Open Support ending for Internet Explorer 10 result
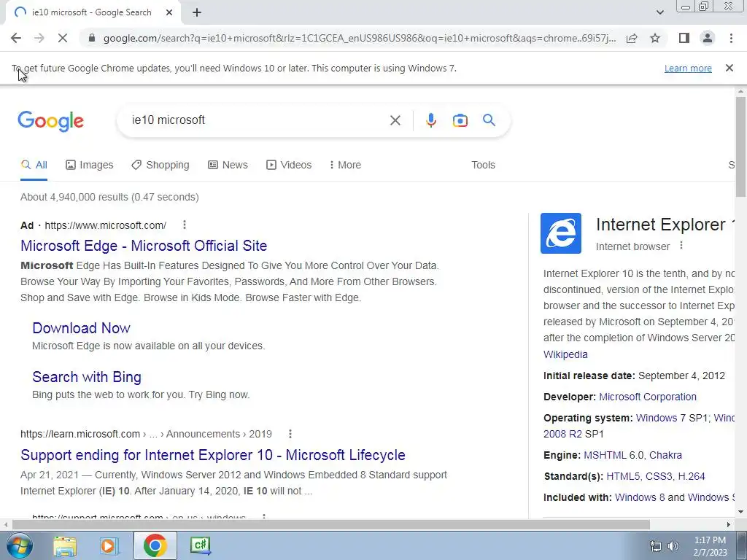The width and height of the screenshot is (747, 560). [213, 455]
